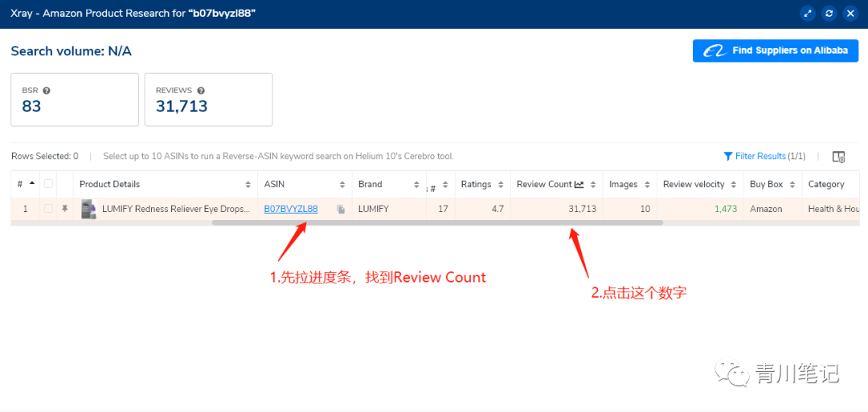This screenshot has height=412, width=868.
Task: Toggle the select-all rows checkbox in header
Action: 49,184
